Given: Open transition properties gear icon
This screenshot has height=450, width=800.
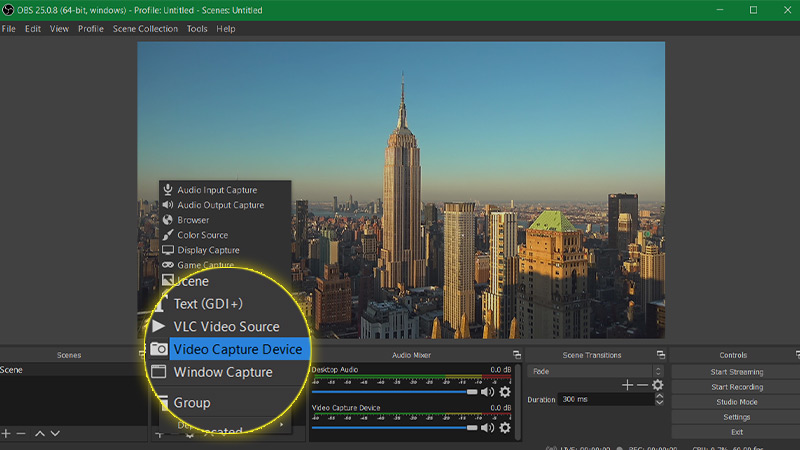Looking at the screenshot, I should [x=658, y=385].
